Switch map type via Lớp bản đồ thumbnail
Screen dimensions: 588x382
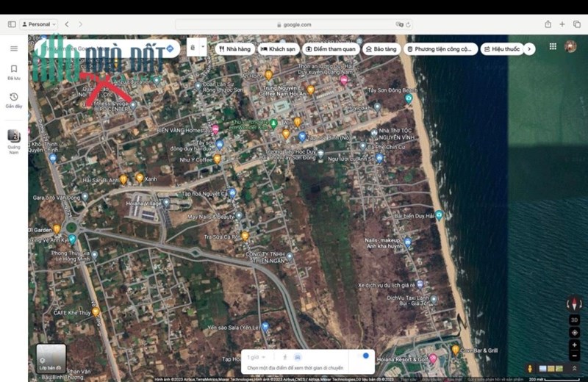click(x=51, y=358)
